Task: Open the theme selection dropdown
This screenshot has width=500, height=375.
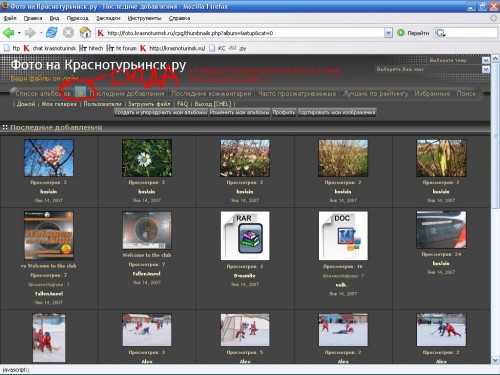Action: tap(486, 60)
